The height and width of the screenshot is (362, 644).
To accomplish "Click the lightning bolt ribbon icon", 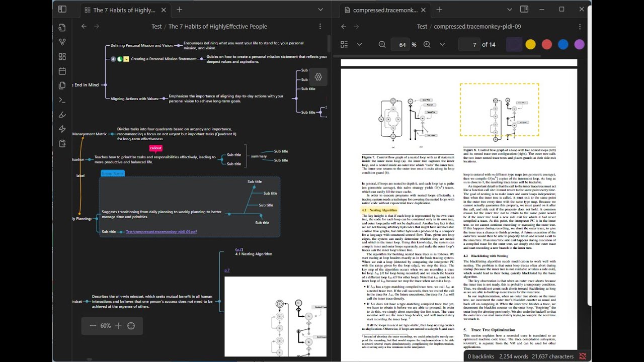I will [62, 129].
